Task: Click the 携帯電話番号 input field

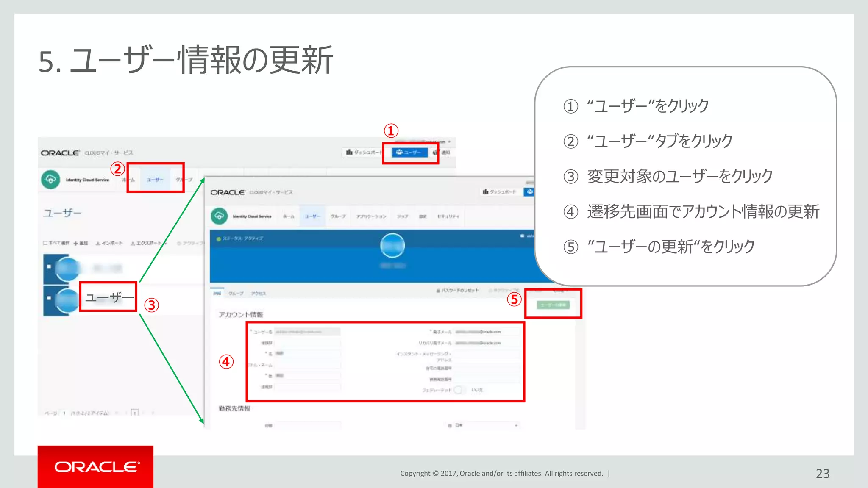Action: [487, 379]
